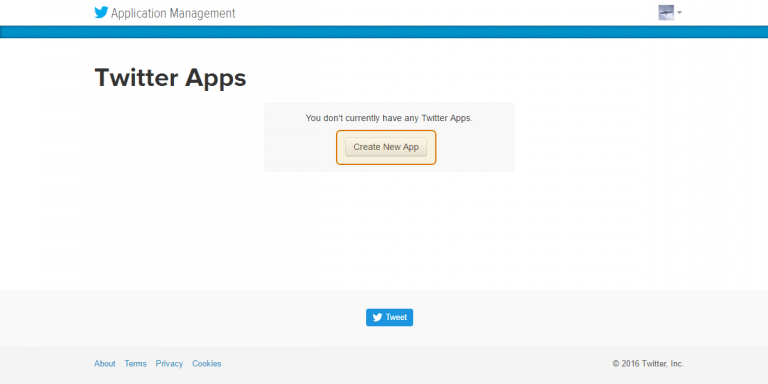Click the word Management in header title
The height and width of the screenshot is (384, 768).
(203, 13)
